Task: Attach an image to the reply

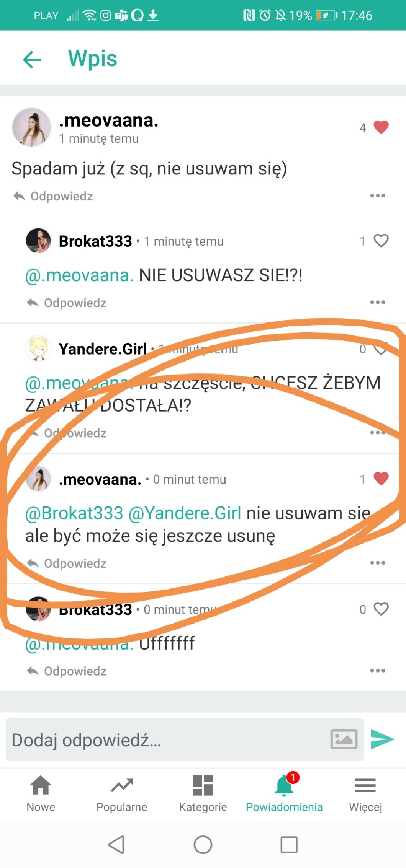Action: (344, 739)
